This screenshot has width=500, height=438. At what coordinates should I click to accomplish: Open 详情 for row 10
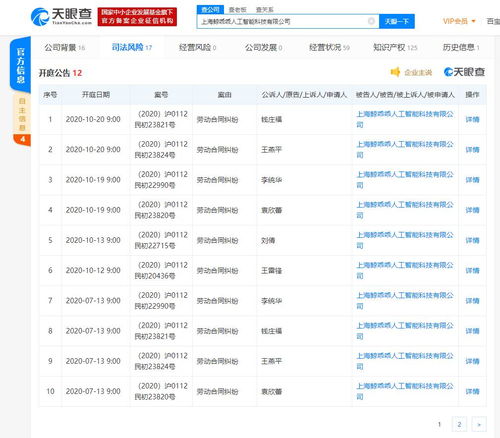click(472, 391)
